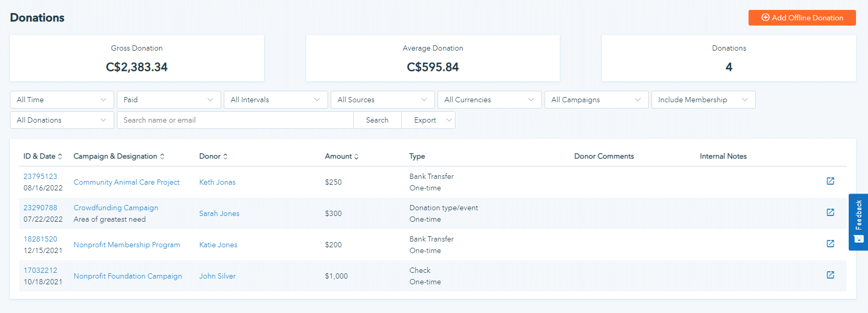
Task: Open external link icon for Sarah Jones donation
Action: [x=830, y=212]
